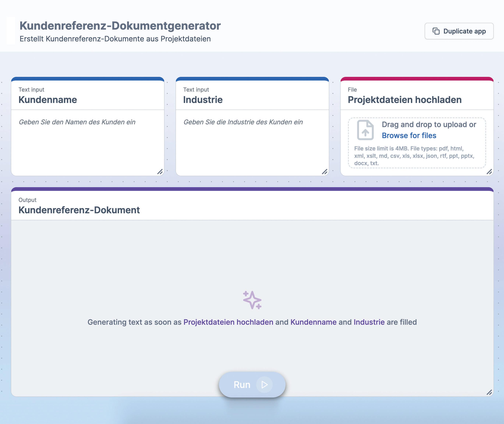Click the Kundenreferenz-Dokument output heading
This screenshot has width=504, height=424.
(79, 210)
